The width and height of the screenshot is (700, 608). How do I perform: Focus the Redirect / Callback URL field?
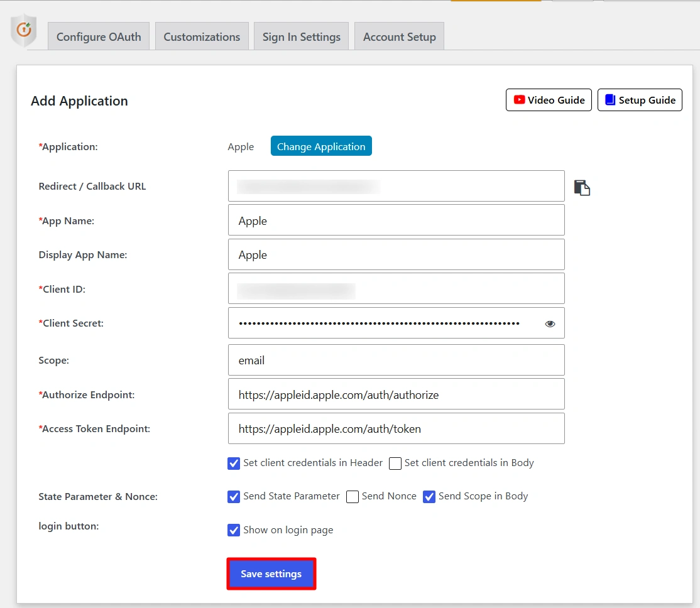click(396, 186)
